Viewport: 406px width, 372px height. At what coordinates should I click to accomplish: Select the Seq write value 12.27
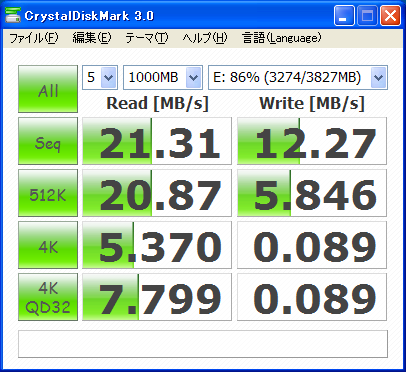point(312,141)
